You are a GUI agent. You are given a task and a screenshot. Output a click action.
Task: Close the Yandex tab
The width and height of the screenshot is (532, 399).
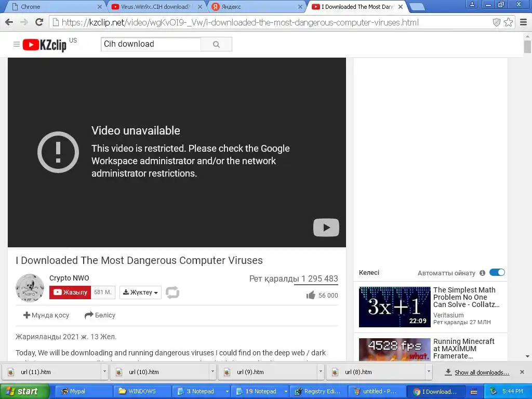(x=300, y=7)
